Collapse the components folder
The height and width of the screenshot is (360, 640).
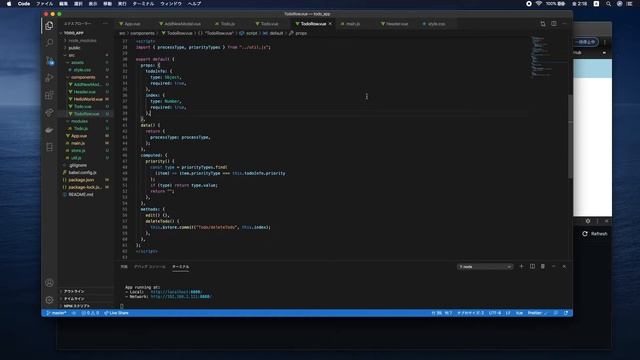(83, 77)
